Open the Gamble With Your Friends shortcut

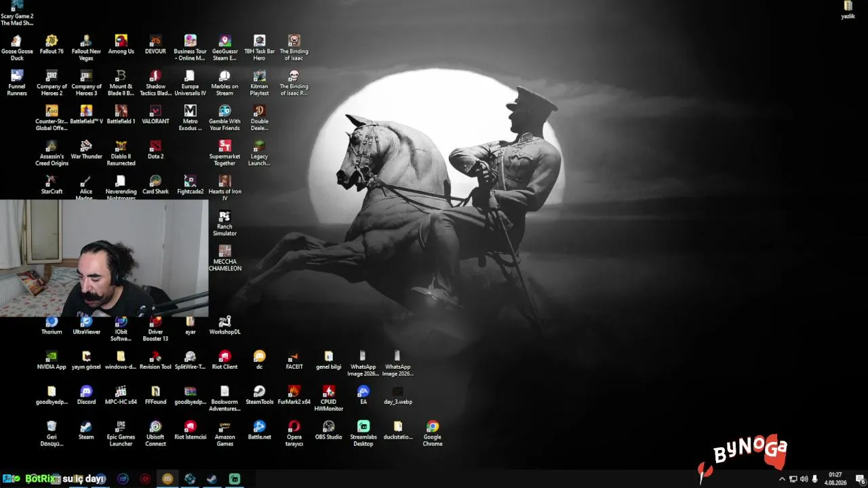tap(224, 118)
